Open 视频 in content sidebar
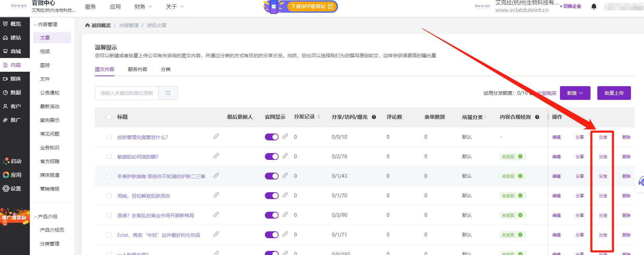This screenshot has width=644, height=255. click(45, 51)
